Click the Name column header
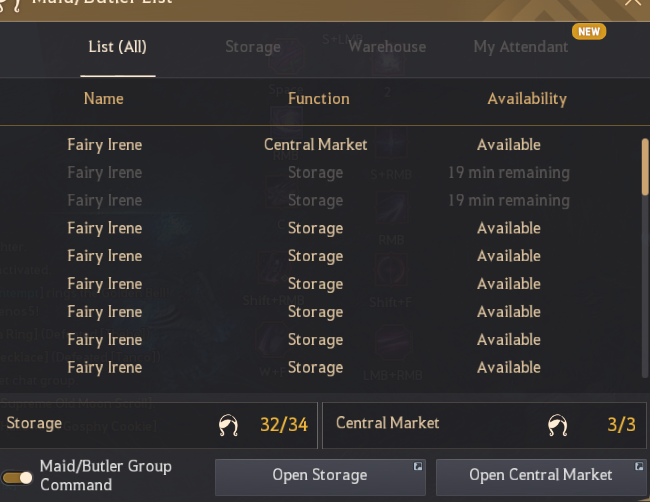Viewport: 650px width, 502px height. pyautogui.click(x=104, y=99)
